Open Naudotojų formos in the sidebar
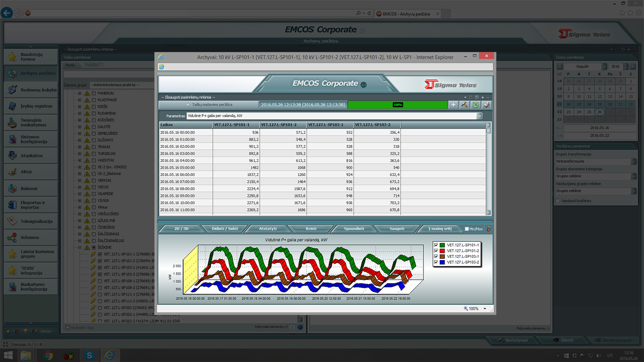 [x=31, y=57]
